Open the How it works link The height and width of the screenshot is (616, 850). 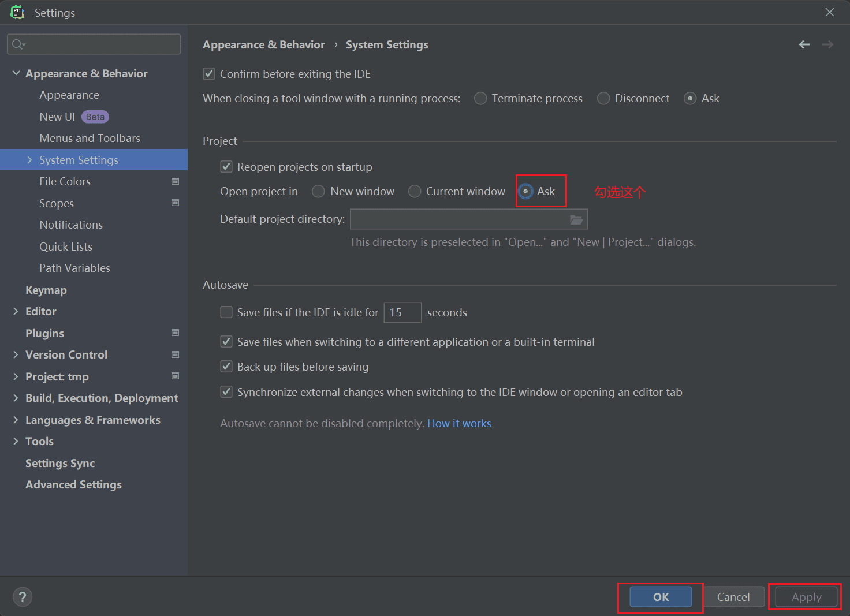pyautogui.click(x=459, y=423)
